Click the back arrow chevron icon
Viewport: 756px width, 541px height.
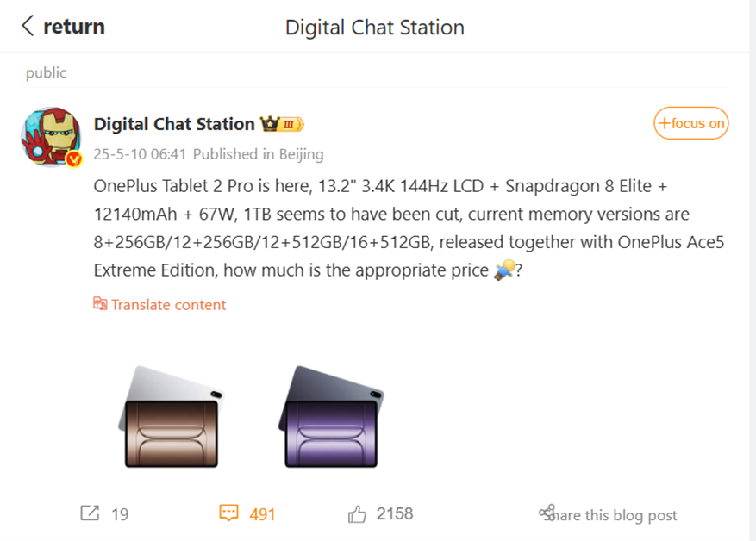tap(28, 26)
